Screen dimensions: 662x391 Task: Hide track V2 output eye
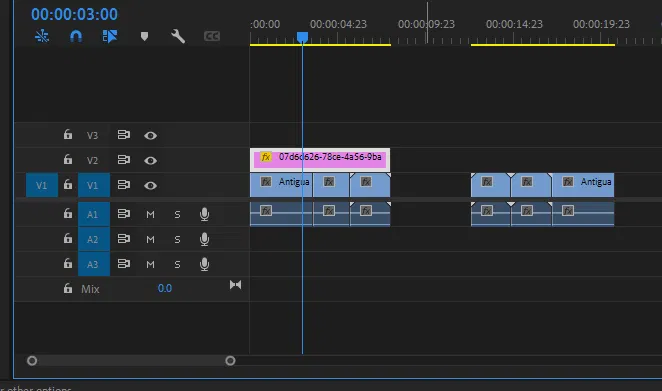(x=150, y=160)
